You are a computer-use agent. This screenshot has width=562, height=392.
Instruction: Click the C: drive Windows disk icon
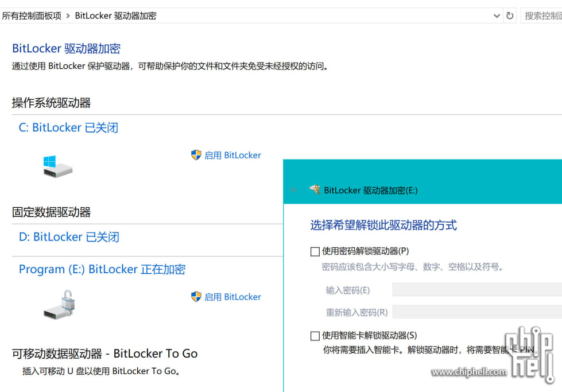point(58,166)
